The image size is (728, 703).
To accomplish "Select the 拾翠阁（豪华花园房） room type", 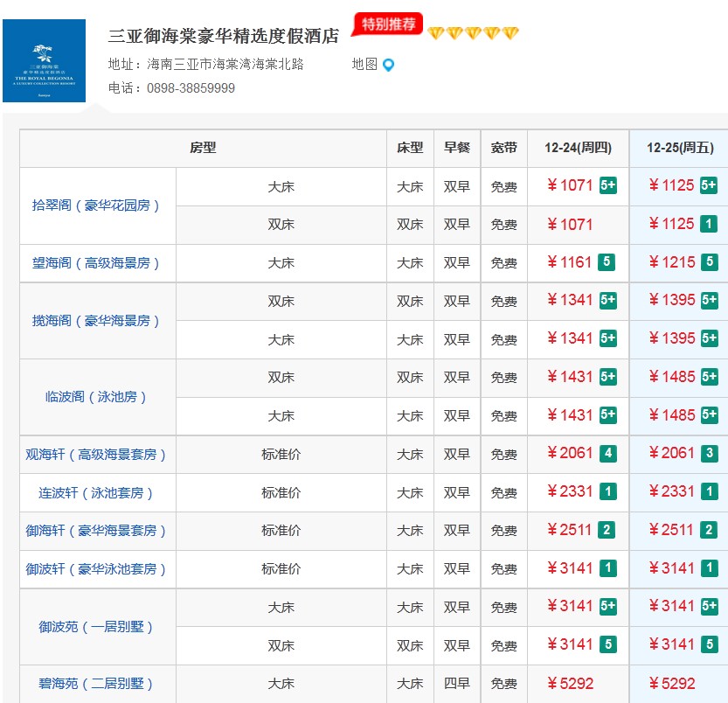I will (97, 205).
